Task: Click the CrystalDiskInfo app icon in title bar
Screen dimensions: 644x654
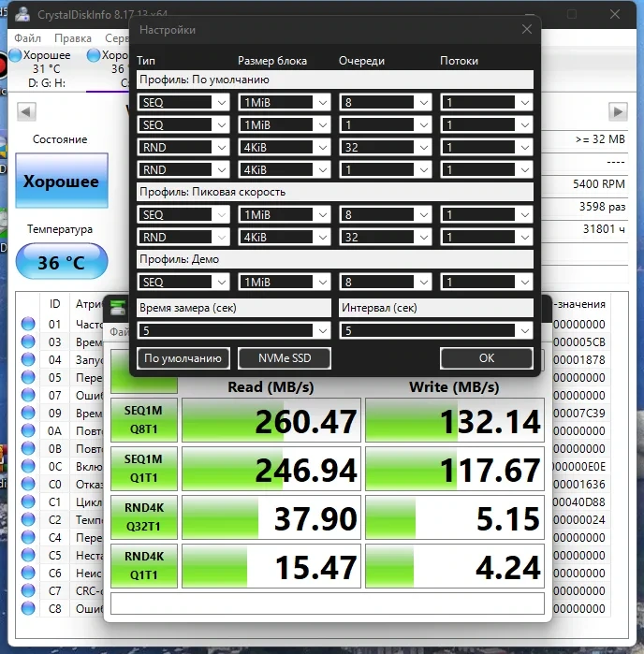Action: pyautogui.click(x=22, y=14)
